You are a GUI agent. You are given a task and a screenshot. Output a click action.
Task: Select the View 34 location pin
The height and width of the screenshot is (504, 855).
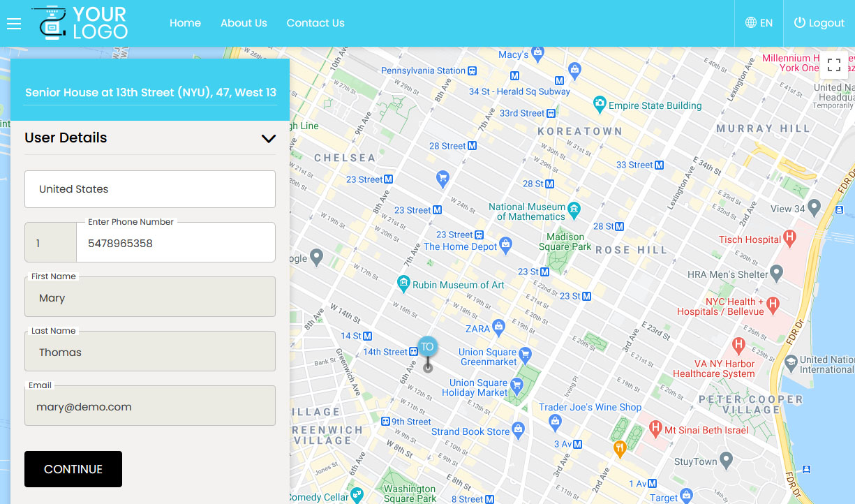(815, 207)
